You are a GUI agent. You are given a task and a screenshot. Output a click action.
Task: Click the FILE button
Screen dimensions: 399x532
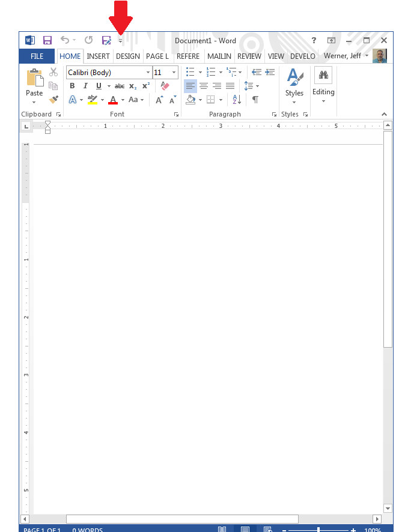tap(37, 56)
